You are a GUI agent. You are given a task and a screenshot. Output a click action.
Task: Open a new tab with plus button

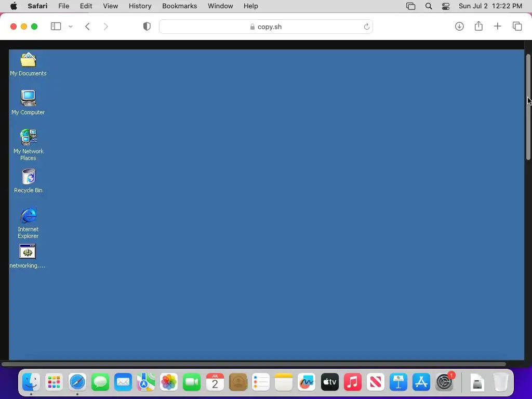tap(497, 26)
